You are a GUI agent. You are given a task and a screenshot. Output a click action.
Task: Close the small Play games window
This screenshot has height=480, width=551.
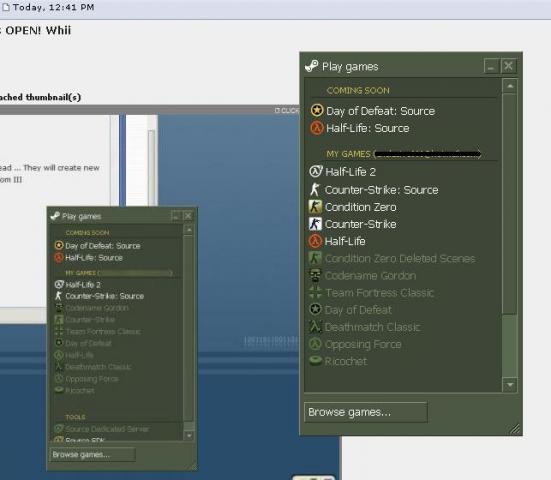188,216
